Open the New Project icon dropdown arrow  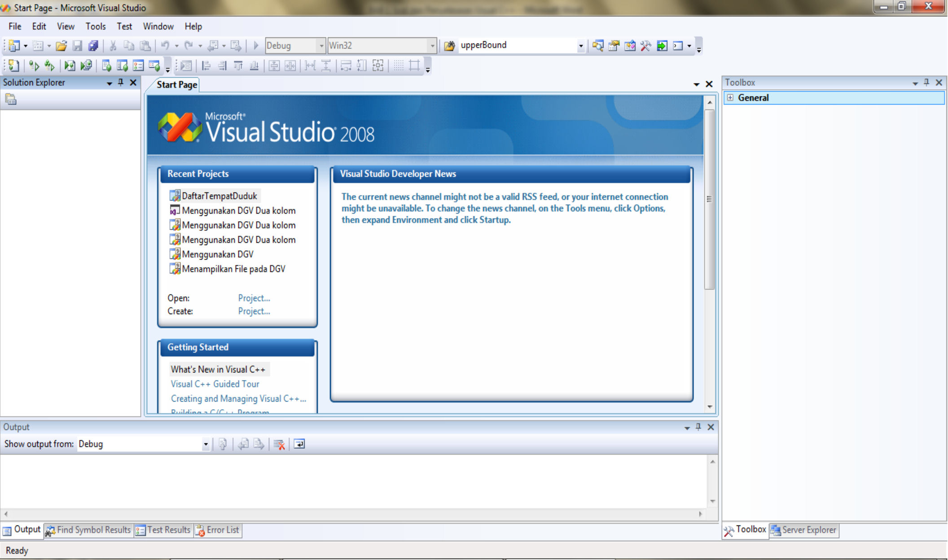coord(26,46)
